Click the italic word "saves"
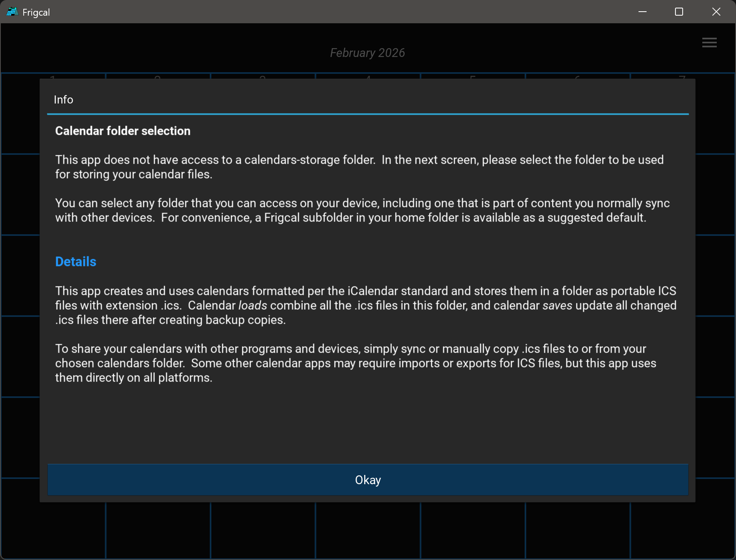736x560 pixels. click(557, 306)
